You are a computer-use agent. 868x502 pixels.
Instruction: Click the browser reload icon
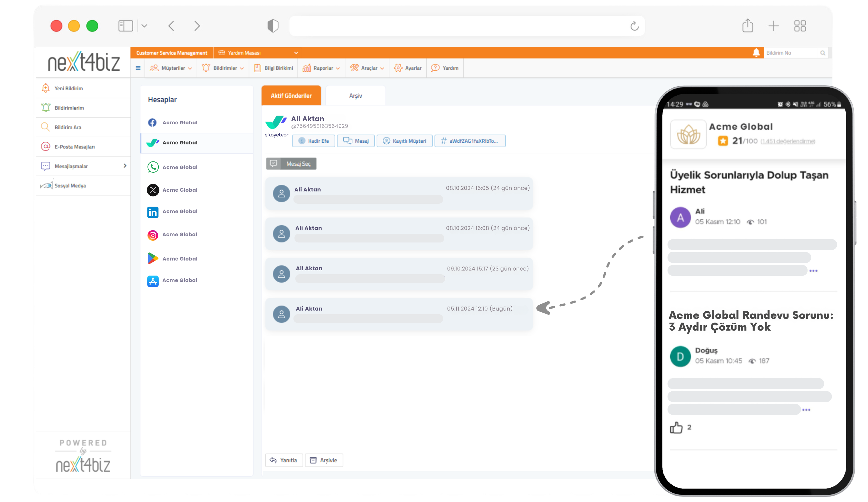(x=634, y=26)
